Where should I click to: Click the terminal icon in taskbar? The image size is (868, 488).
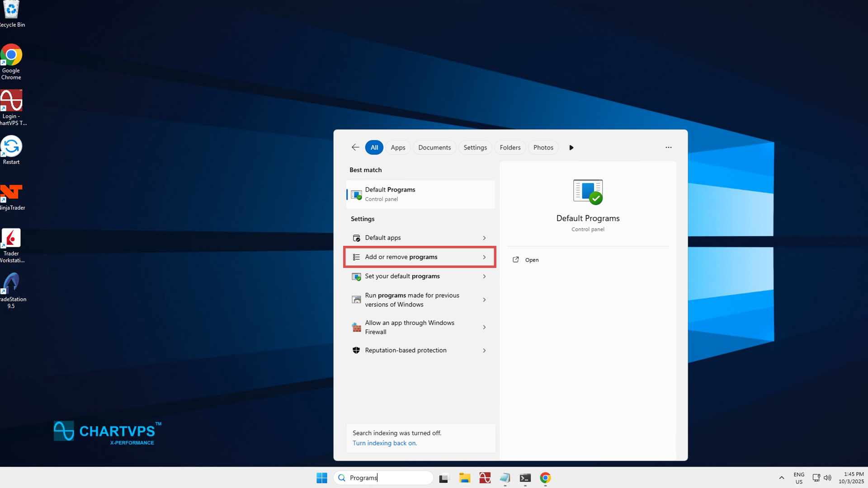525,478
